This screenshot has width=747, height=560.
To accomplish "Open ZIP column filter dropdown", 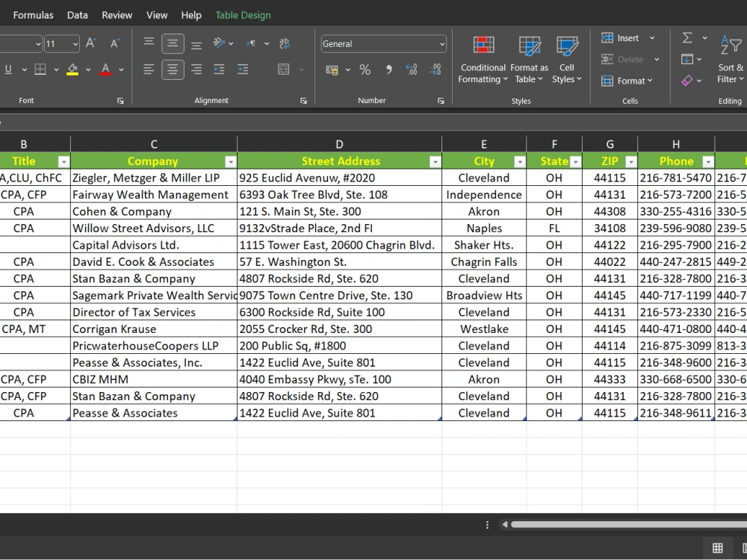I will click(630, 162).
